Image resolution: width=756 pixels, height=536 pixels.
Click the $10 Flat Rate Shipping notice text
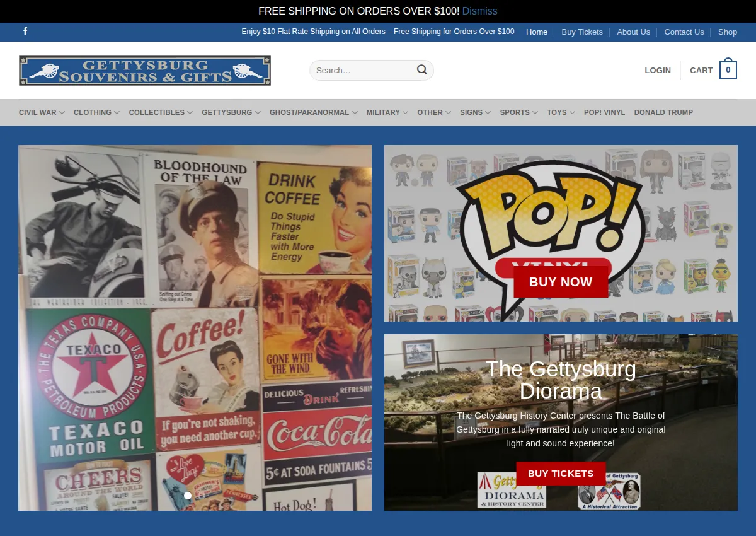(x=378, y=32)
